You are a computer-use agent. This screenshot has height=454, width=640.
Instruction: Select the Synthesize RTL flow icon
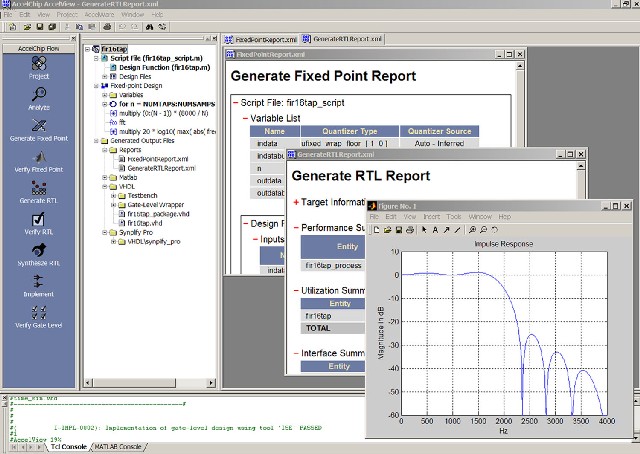coord(39,250)
